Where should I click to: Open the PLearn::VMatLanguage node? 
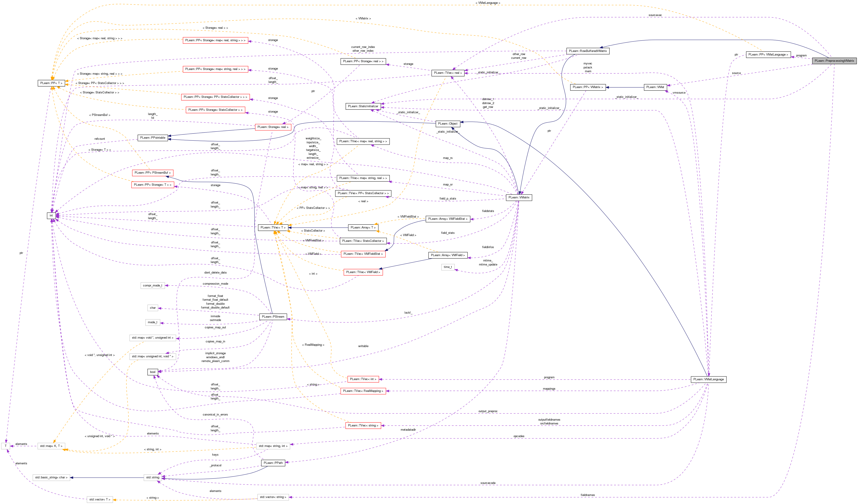coord(709,379)
